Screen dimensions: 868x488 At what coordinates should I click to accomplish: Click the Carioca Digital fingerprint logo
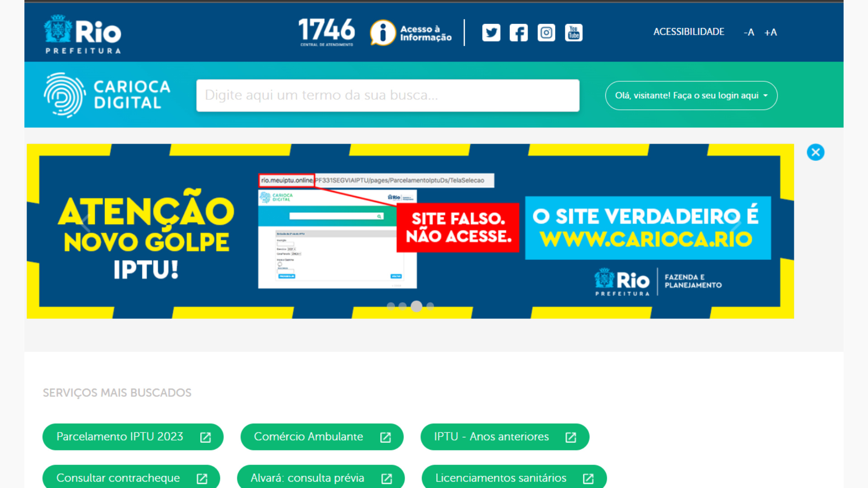point(62,95)
